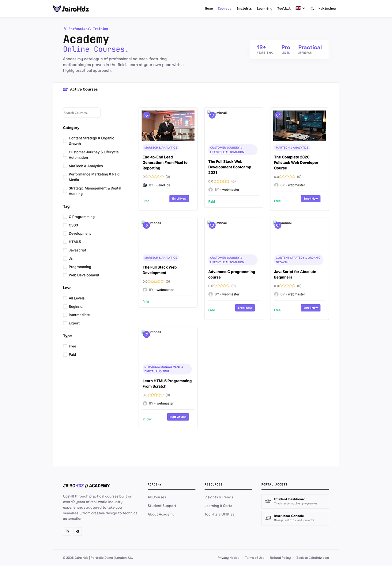Open the All Courses footer link
The height and width of the screenshot is (566, 392).
pyautogui.click(x=157, y=497)
